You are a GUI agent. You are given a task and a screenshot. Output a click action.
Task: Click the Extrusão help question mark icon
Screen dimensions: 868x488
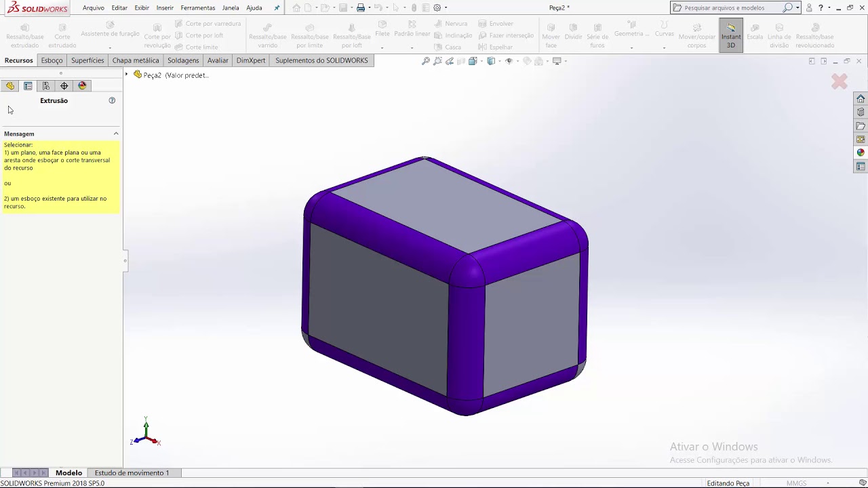click(x=112, y=100)
